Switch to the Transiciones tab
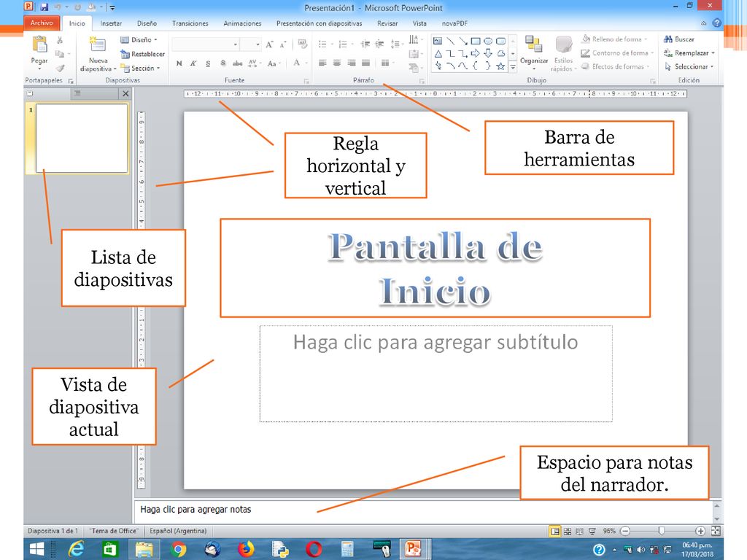 190,23
